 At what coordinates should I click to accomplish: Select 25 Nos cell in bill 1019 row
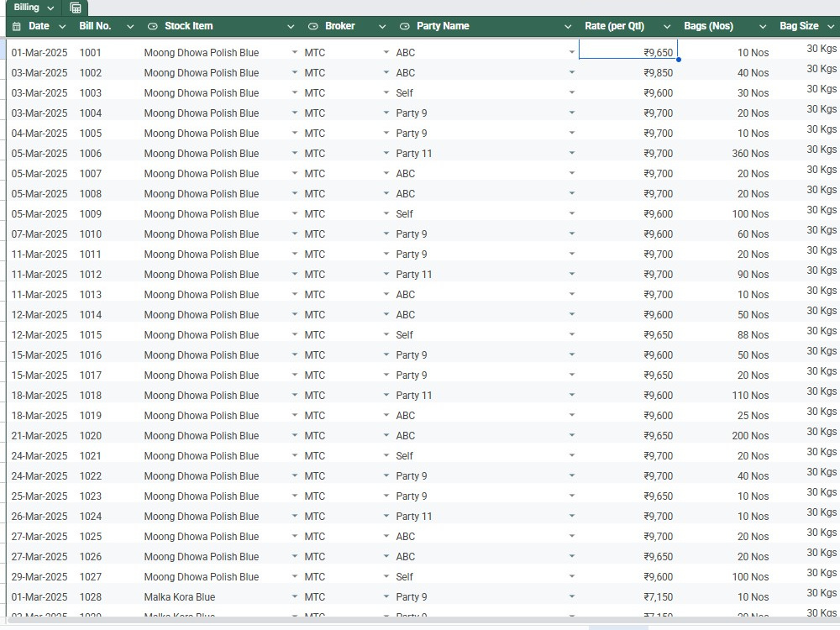(x=753, y=416)
